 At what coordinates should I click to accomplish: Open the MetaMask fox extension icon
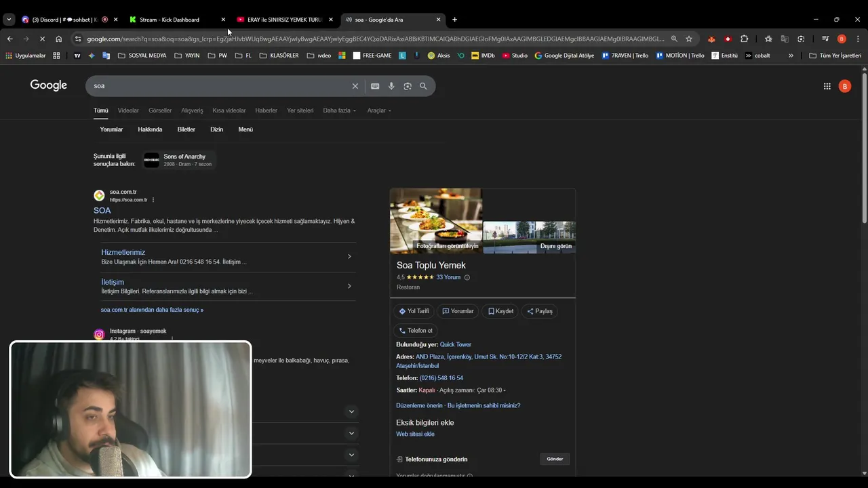pyautogui.click(x=711, y=39)
